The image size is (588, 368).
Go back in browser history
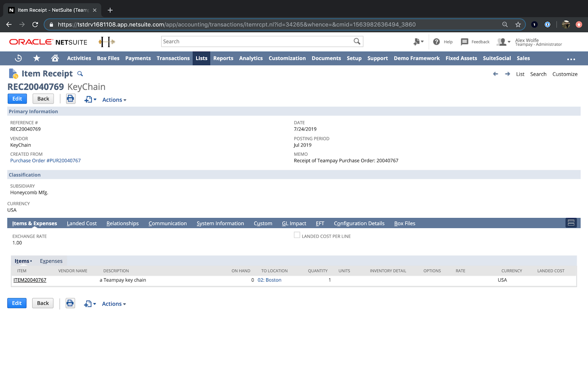pyautogui.click(x=9, y=25)
